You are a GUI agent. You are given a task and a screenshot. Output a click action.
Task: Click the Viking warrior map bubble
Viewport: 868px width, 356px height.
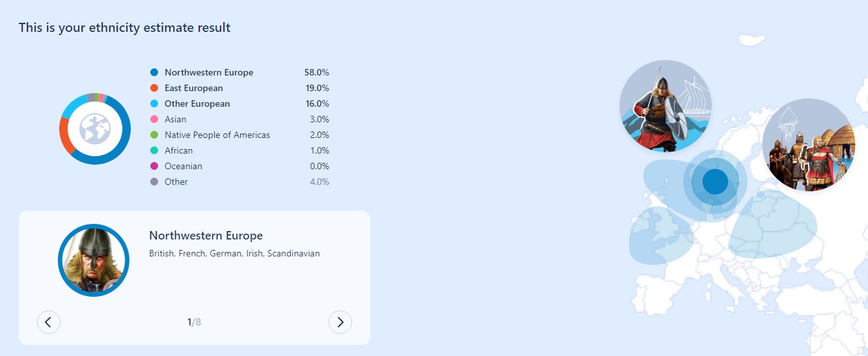[x=665, y=106]
